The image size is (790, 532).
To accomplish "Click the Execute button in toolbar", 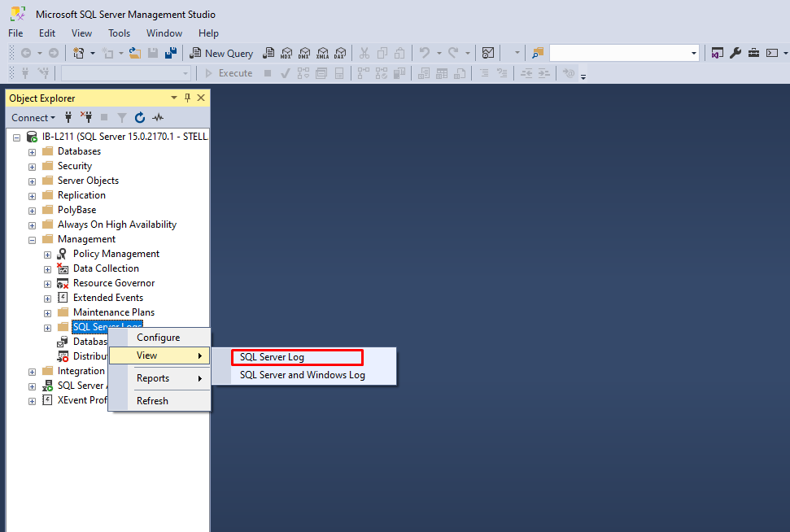I will click(x=229, y=73).
